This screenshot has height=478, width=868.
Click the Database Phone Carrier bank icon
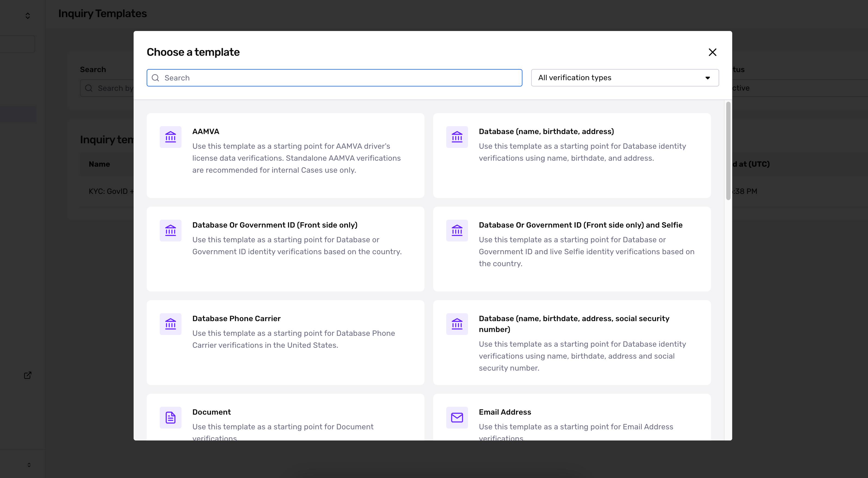point(171,324)
